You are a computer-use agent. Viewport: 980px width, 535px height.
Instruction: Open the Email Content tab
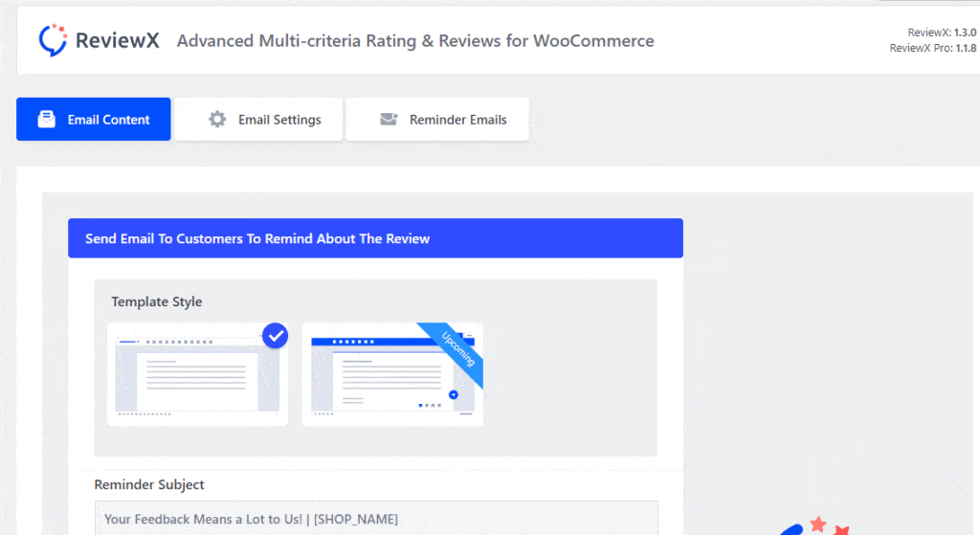[x=94, y=119]
